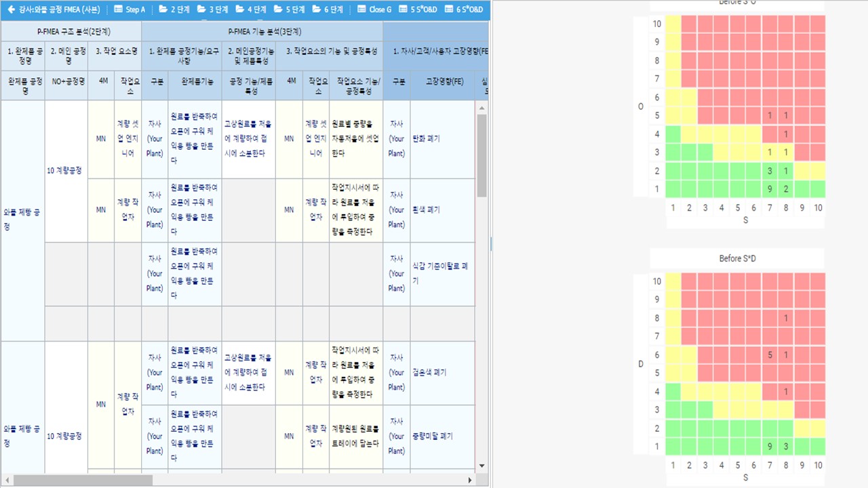Viewport: 868px width, 488px height.
Task: Click the back arrow beside 와플 공정 FMEA
Action: [x=11, y=9]
